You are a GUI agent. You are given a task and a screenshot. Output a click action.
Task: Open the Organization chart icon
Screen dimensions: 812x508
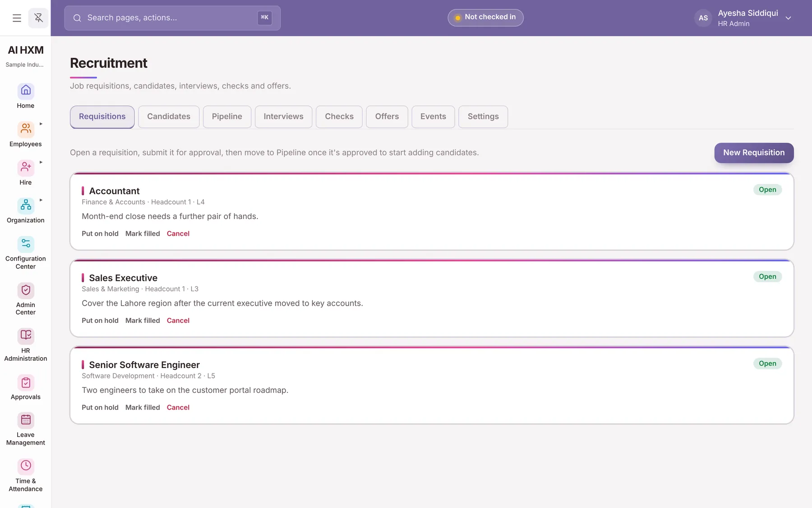click(26, 205)
